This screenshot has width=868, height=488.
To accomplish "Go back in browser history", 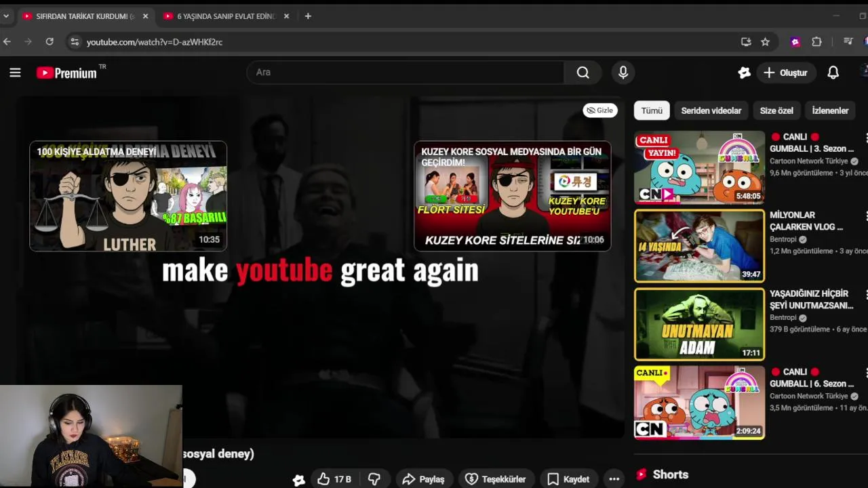I will point(7,42).
